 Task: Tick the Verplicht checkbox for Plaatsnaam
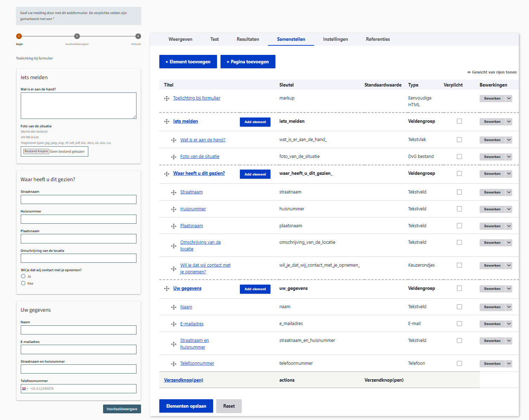coord(459,226)
